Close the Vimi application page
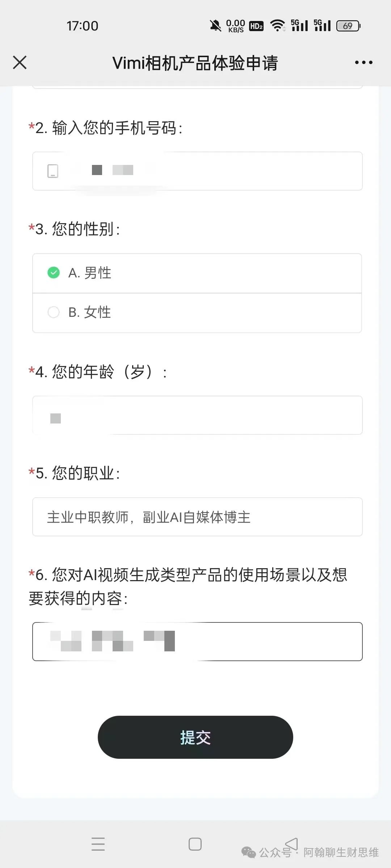Screen dimensions: 391x868 click(20, 62)
